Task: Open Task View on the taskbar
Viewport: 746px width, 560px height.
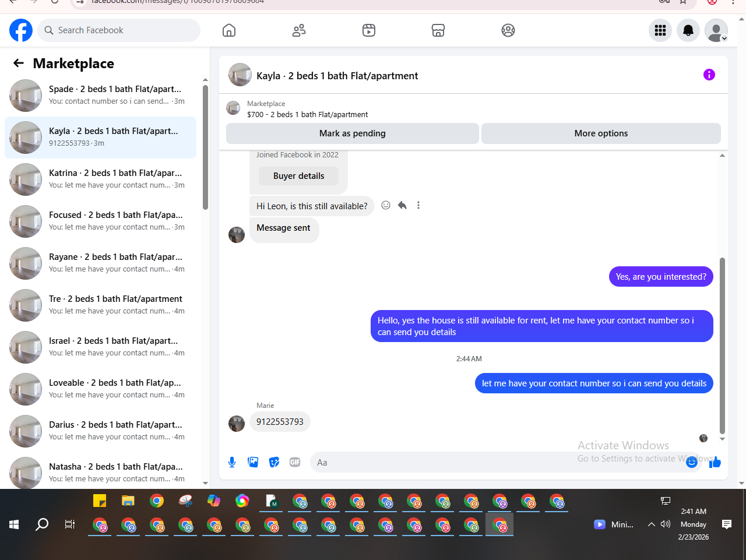Action: point(70,524)
